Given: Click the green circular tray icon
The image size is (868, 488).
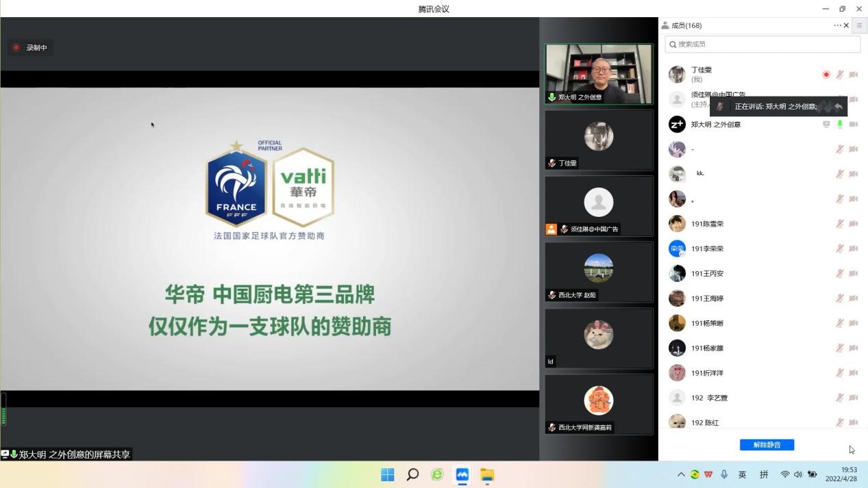Looking at the screenshot, I should [695, 475].
